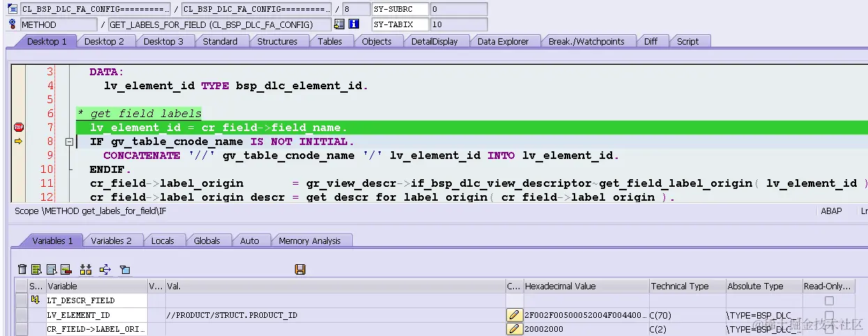Select the Variables 2 tab
The width and height of the screenshot is (868, 336).
111,240
